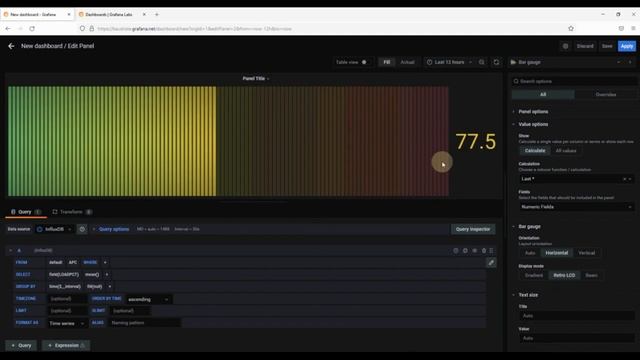Set display mode to Gradient

tap(533, 276)
